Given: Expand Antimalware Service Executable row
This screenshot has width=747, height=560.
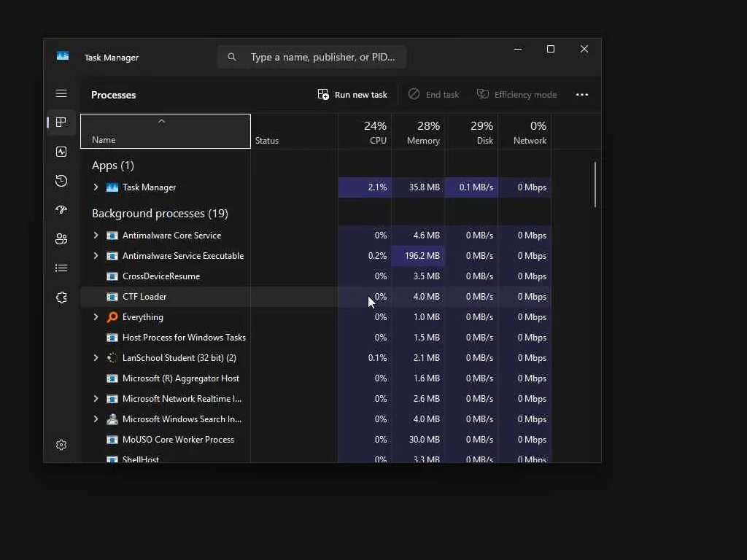Looking at the screenshot, I should point(96,256).
